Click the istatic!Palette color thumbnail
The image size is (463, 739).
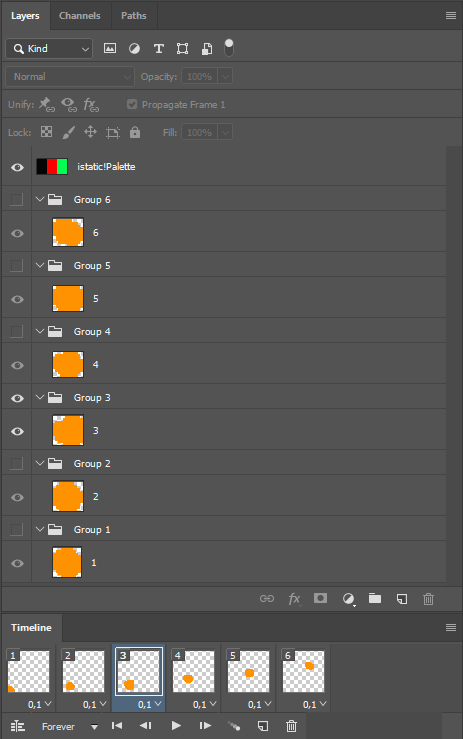coord(52,166)
